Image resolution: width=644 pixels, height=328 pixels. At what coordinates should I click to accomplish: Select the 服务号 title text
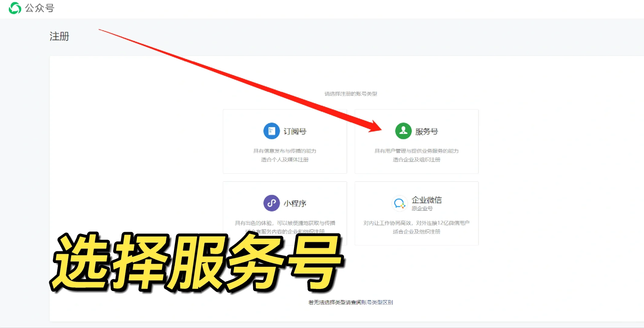[426, 132]
